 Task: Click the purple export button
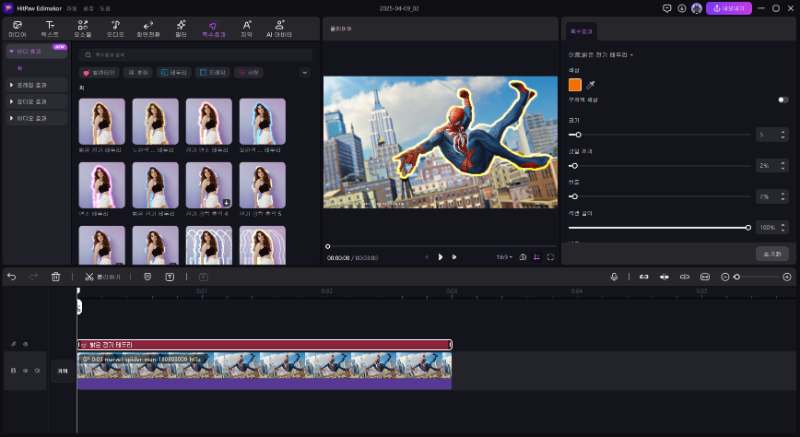click(x=729, y=8)
